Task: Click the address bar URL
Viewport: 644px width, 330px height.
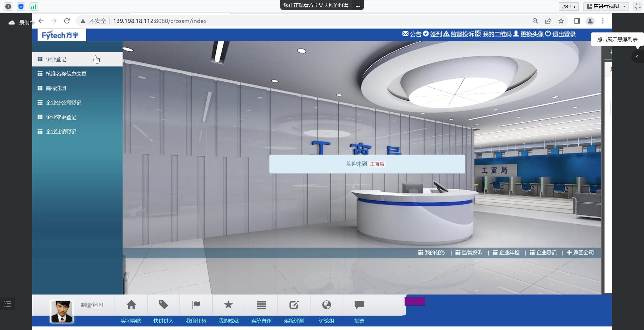Action: [x=160, y=21]
